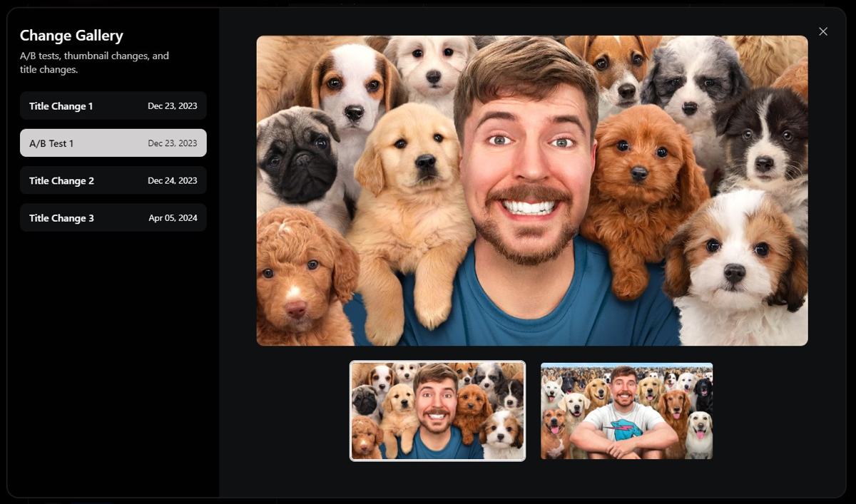
Task: Click the Dec 23, 2023 date beside A/B Test 1
Action: tap(172, 143)
